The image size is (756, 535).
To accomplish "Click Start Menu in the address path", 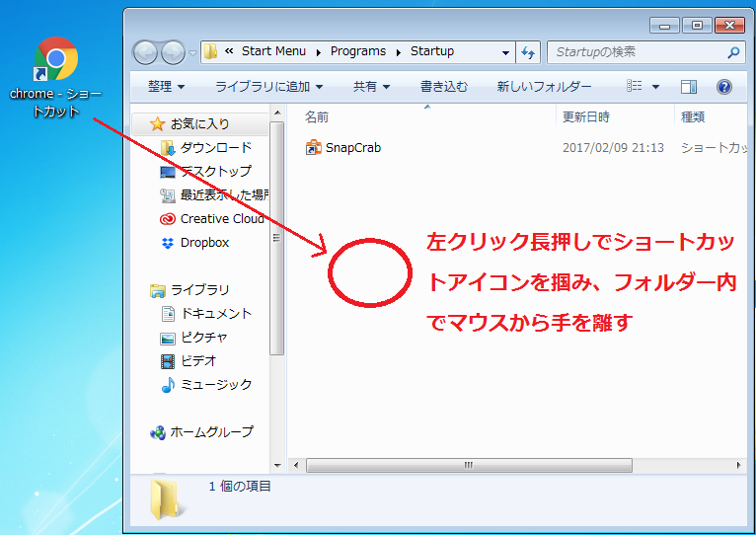I will (x=273, y=51).
